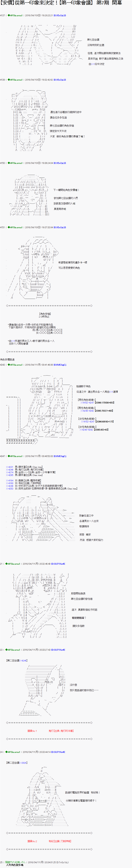Click the >>4168 anchor for 有紀
Image resolution: width=132 pixels, height=868 pixels.
[10, 483]
